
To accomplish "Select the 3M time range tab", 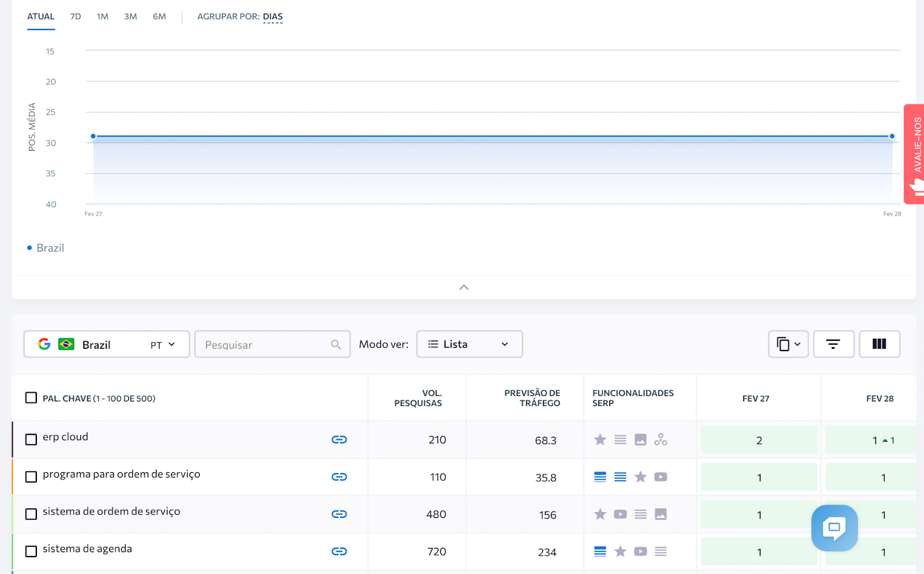I will [x=131, y=17].
